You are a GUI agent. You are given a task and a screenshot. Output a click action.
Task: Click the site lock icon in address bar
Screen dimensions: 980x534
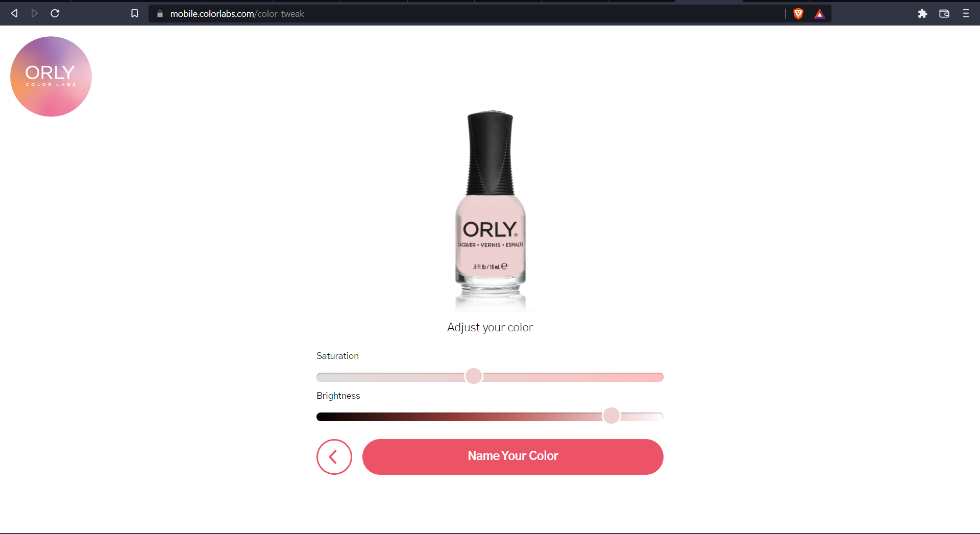point(160,14)
